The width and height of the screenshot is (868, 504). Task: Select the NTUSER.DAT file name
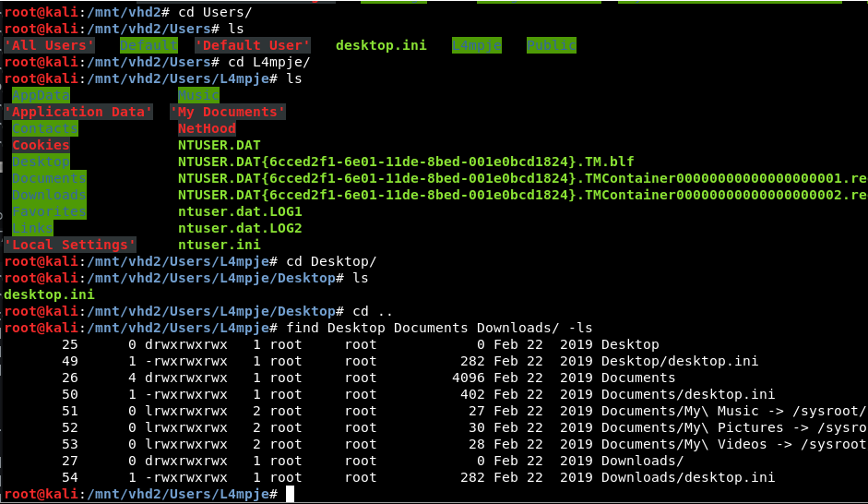click(220, 145)
